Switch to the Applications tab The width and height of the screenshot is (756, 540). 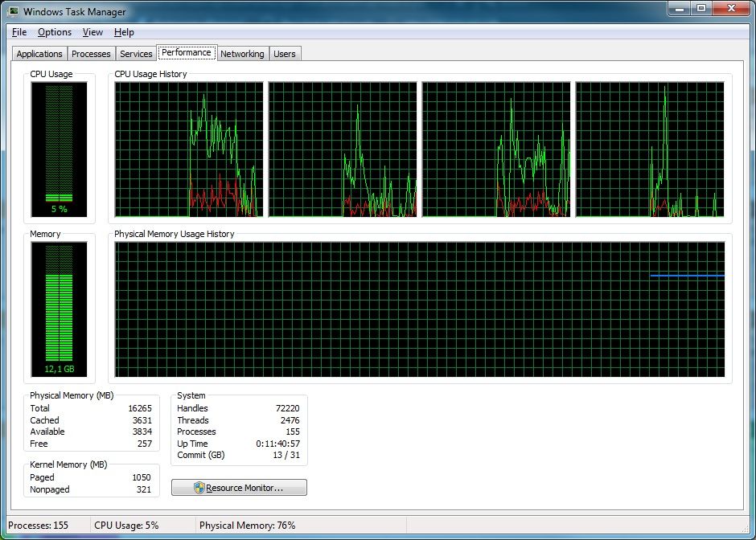39,54
